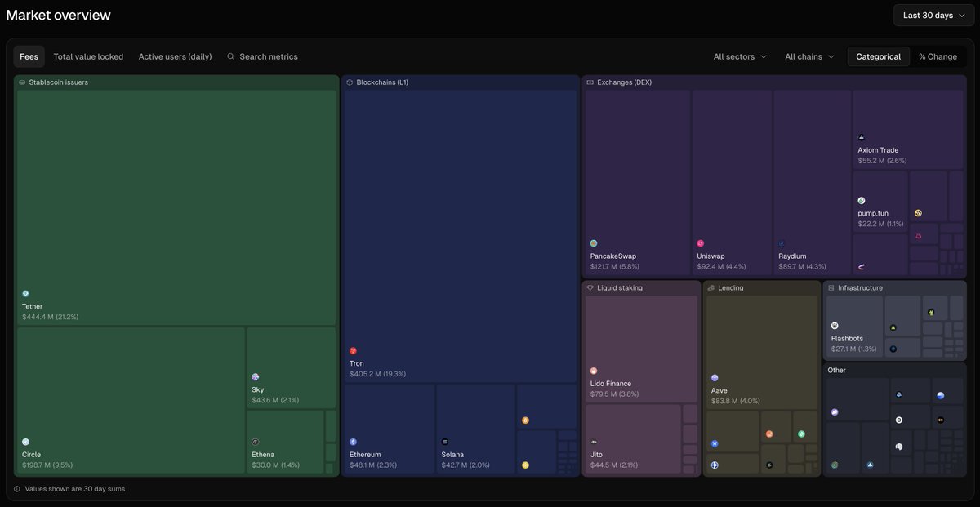Click Values shown are 30 day sums note

tap(75, 489)
